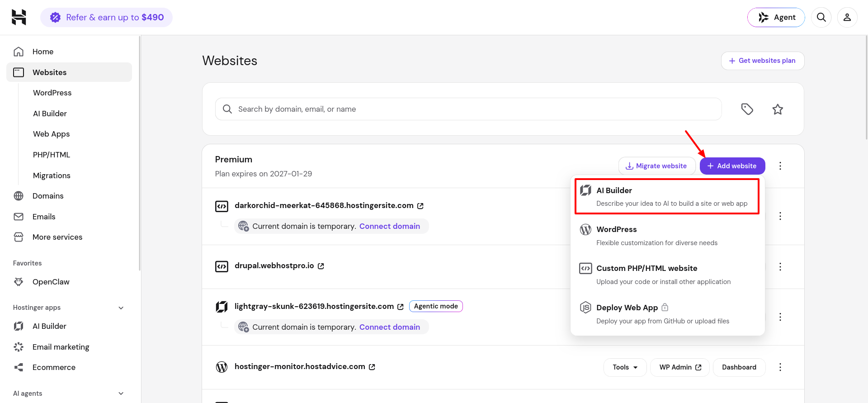The height and width of the screenshot is (403, 868).
Task: Open Web Apps in sidebar
Action: [52, 134]
